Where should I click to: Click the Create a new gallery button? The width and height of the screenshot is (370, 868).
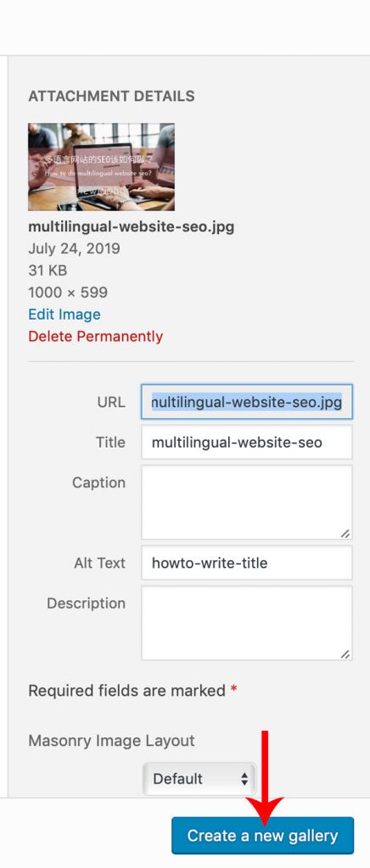262,835
